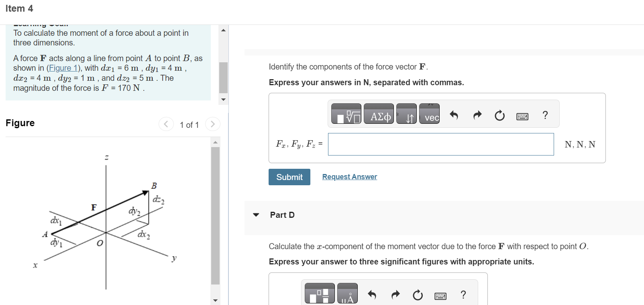Open units symbols tool in Part D toolbar
The height and width of the screenshot is (305, 644).
point(347,293)
